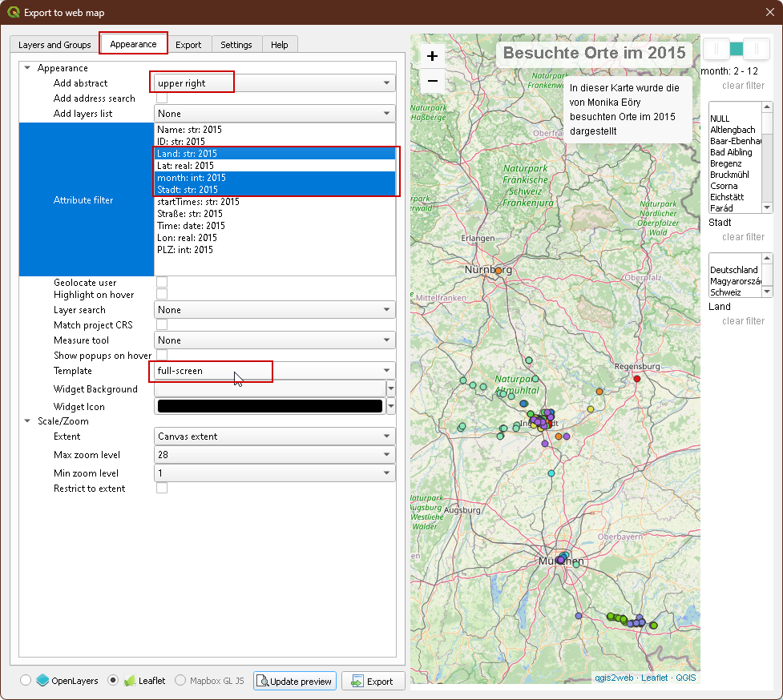783x700 pixels.
Task: Enable the Add address search checkbox
Action: [162, 99]
